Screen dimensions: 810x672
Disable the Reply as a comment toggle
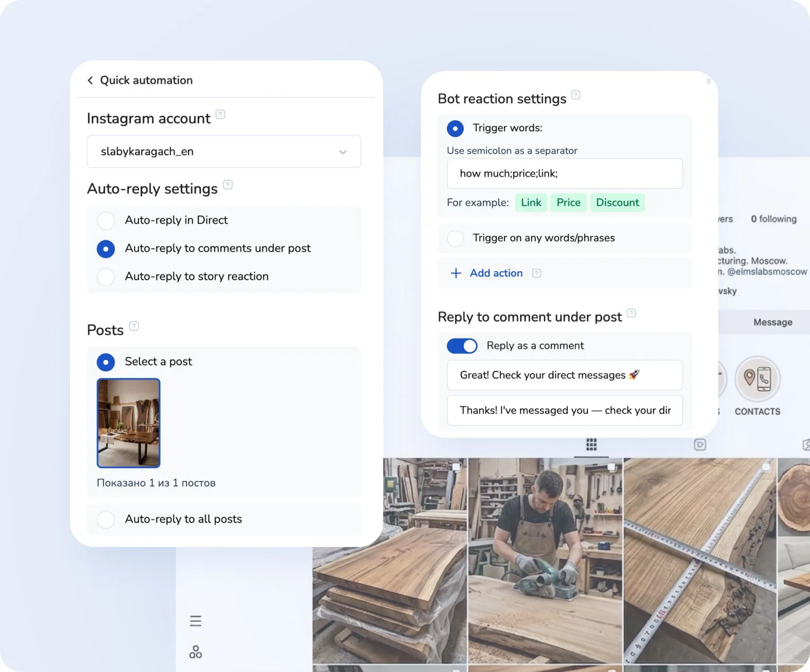(x=462, y=346)
